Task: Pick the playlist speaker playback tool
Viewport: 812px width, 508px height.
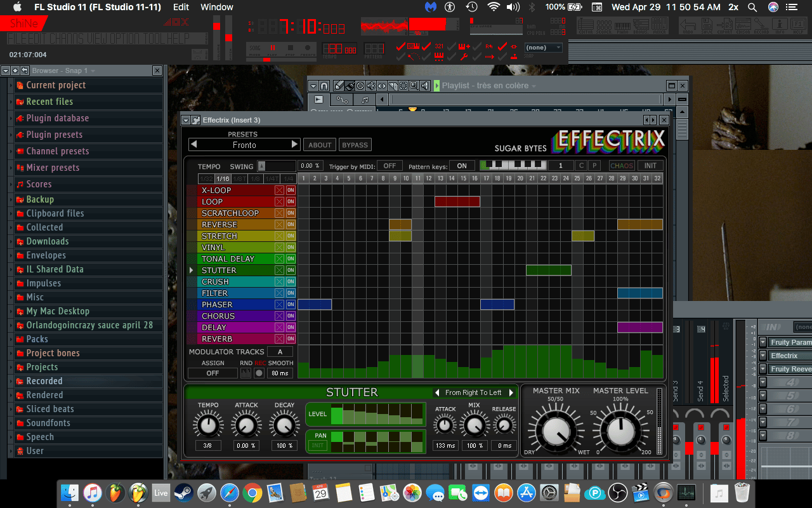Action: tap(424, 86)
